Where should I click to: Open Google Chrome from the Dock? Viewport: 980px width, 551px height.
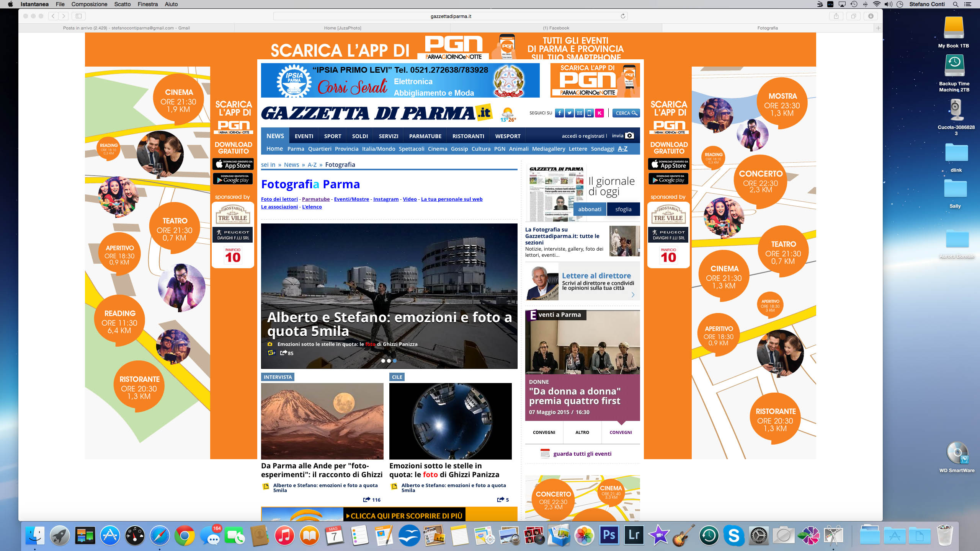185,535
